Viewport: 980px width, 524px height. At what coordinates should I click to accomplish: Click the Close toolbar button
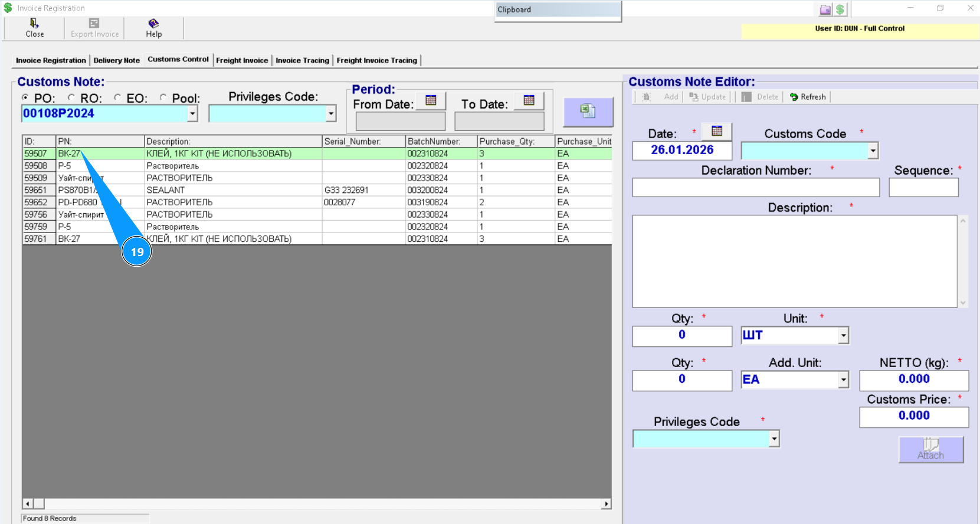click(x=35, y=28)
